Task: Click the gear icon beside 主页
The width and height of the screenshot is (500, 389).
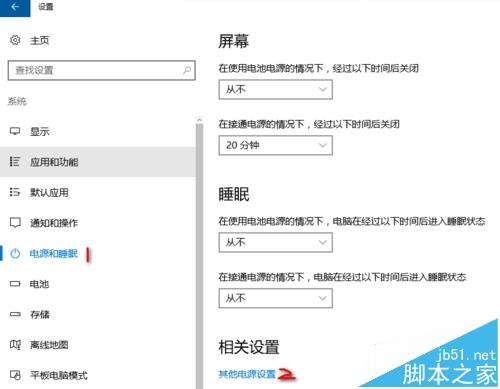Action: (x=15, y=40)
